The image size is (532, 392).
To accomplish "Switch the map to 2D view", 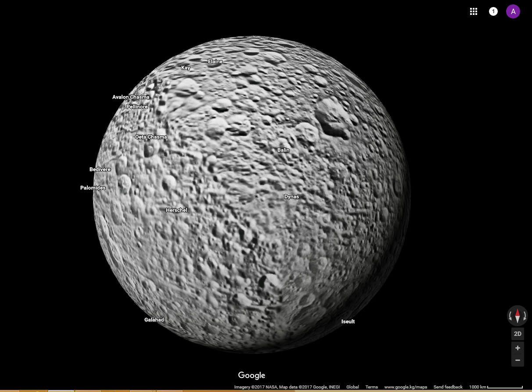I will pos(518,334).
